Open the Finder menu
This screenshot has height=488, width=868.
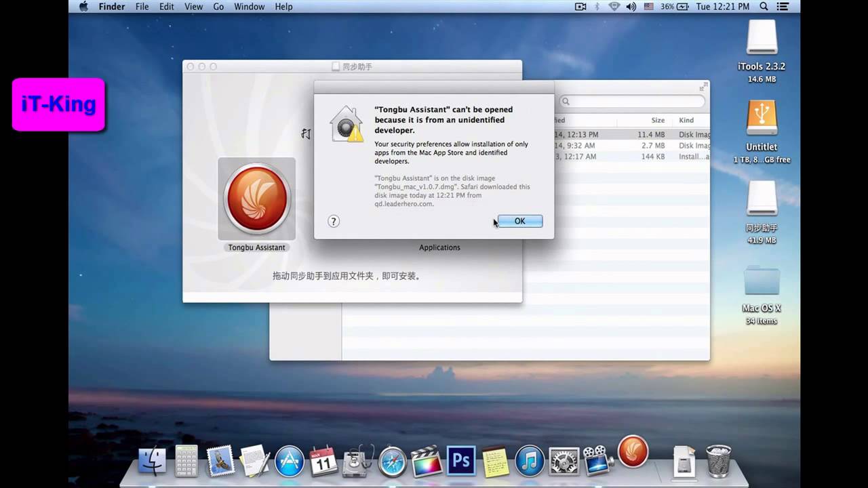[x=112, y=7]
